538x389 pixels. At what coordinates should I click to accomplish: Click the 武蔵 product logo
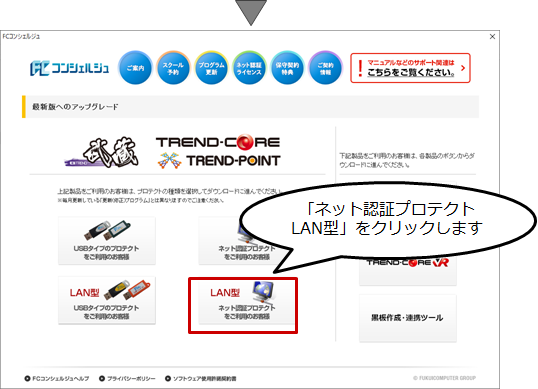tap(103, 152)
